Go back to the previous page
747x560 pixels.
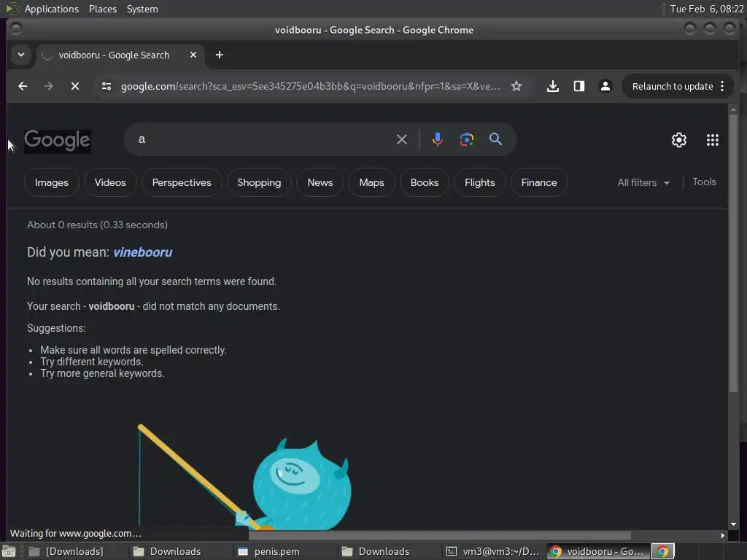pos(23,86)
